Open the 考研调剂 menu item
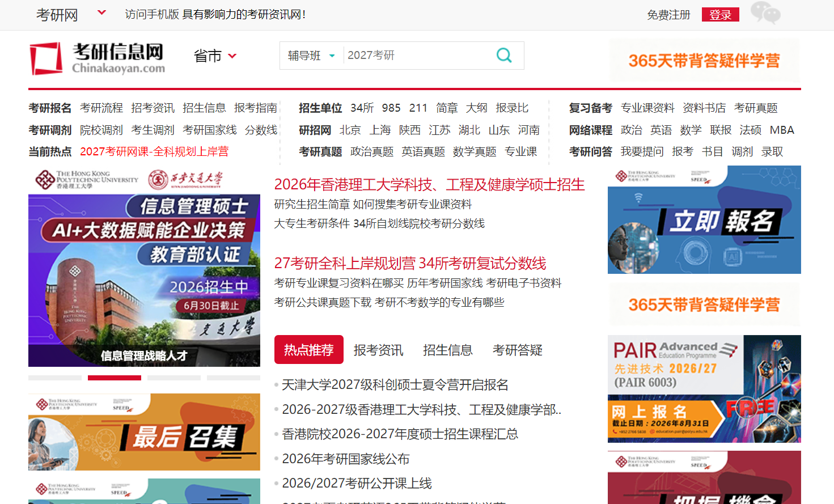Viewport: 834px width, 504px height. (50, 130)
